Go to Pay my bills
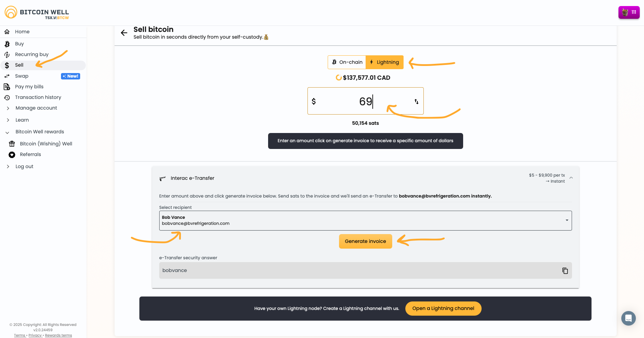This screenshot has width=644, height=338. [x=29, y=87]
